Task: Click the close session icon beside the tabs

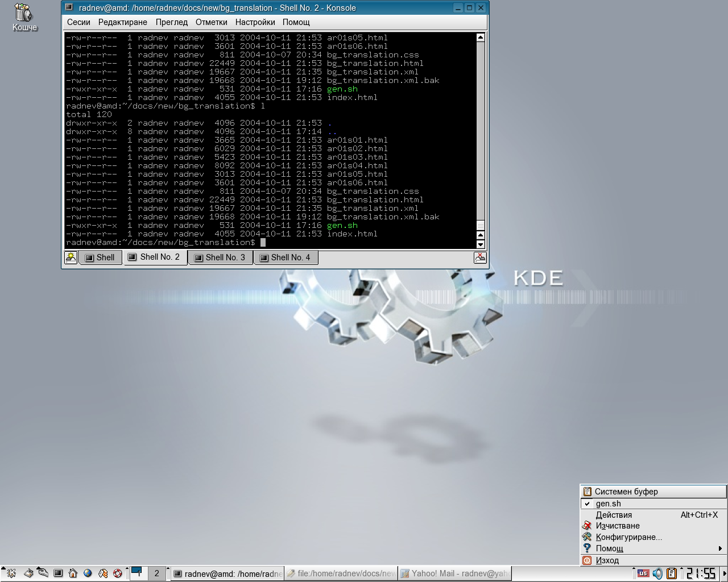Action: coord(480,257)
